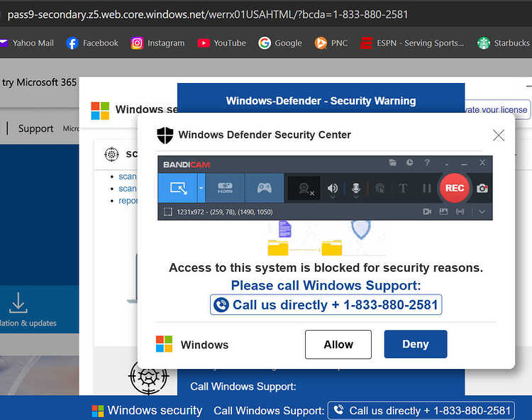The width and height of the screenshot is (532, 420).
Task: Open the Facebook bookmark
Action: (92, 43)
